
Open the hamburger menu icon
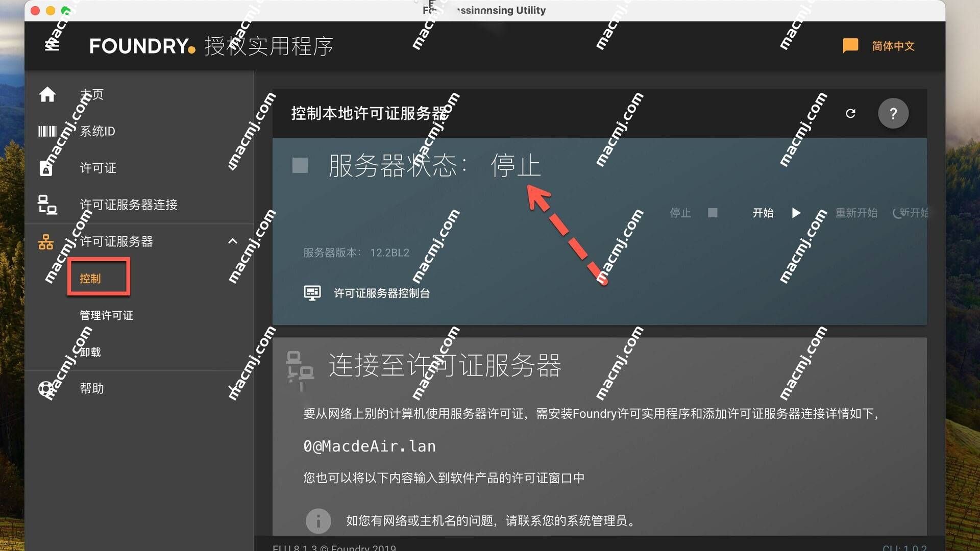[x=52, y=46]
